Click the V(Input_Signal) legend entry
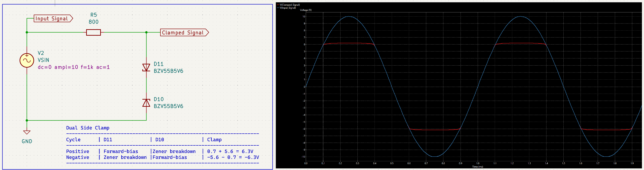The image size is (644, 170). click(287, 8)
